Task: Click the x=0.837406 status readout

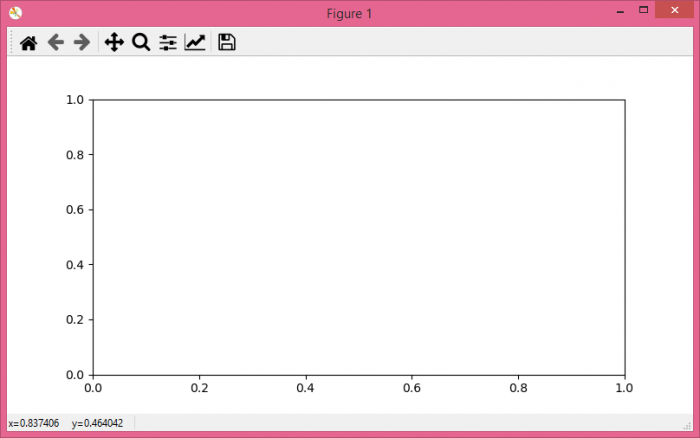Action: click(x=33, y=423)
